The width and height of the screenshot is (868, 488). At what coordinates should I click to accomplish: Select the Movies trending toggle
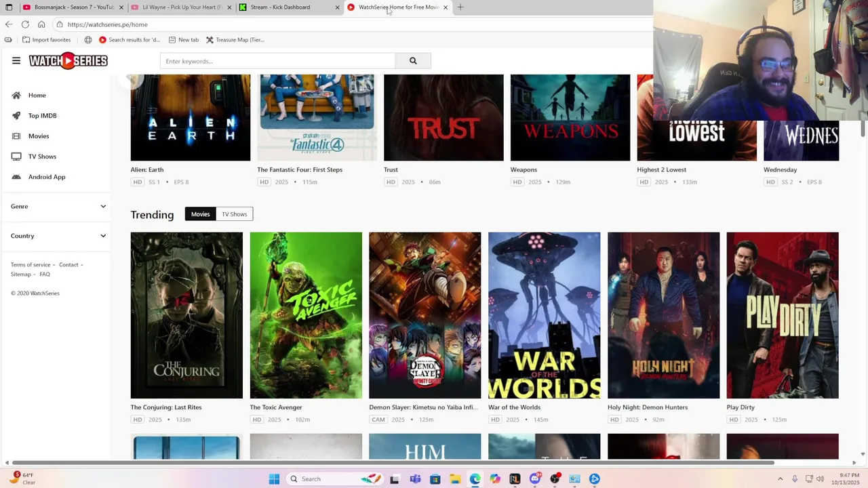click(200, 214)
